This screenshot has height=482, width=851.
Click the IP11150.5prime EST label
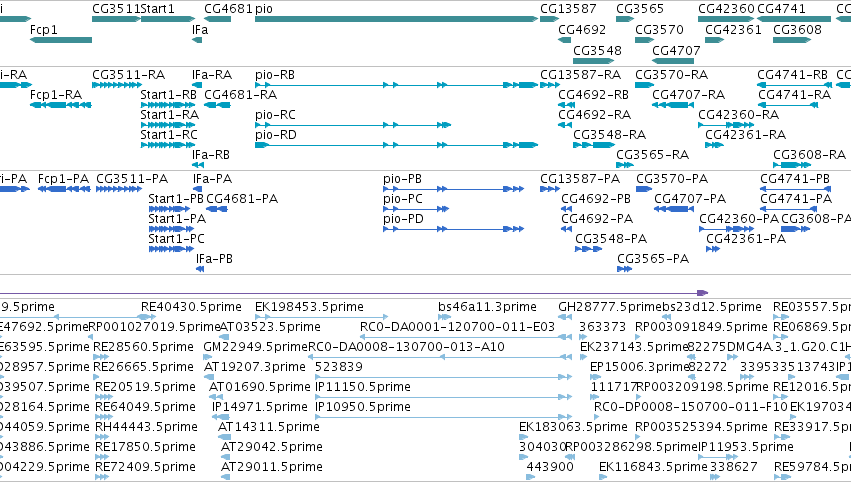363,387
